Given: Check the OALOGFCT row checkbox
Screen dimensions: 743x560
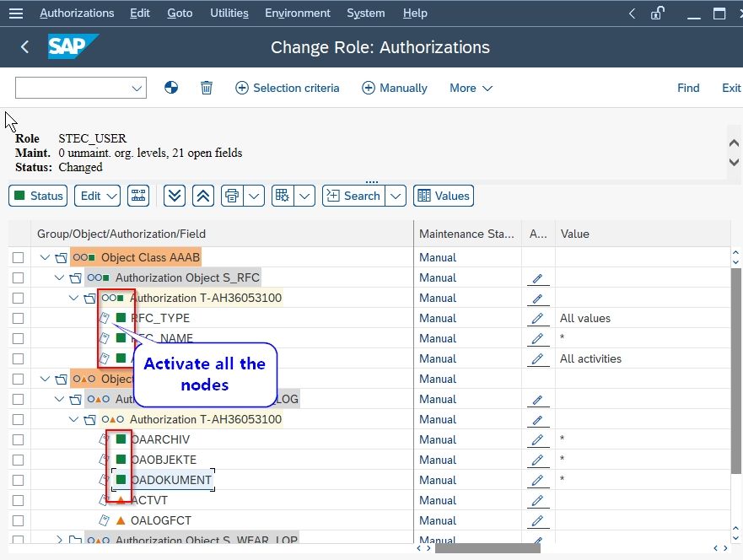Looking at the screenshot, I should tap(18, 520).
